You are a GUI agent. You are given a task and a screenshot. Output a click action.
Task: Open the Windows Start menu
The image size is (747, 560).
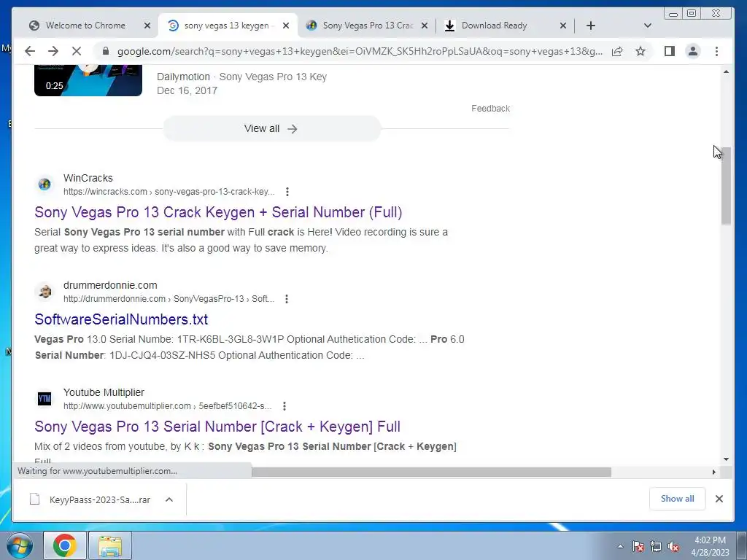(x=20, y=545)
